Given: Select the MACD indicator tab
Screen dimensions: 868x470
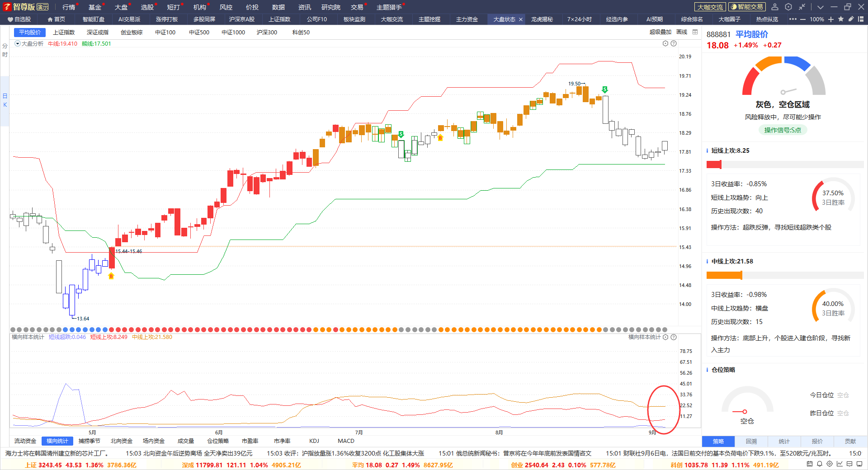Looking at the screenshot, I should coord(346,441).
